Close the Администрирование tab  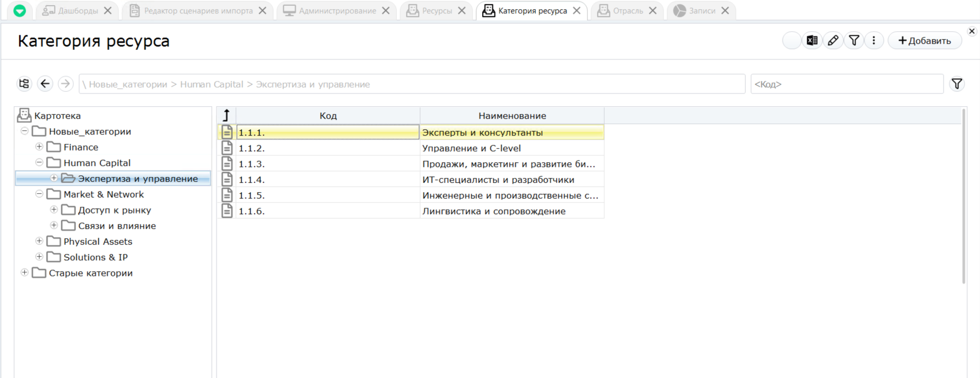pyautogui.click(x=386, y=10)
